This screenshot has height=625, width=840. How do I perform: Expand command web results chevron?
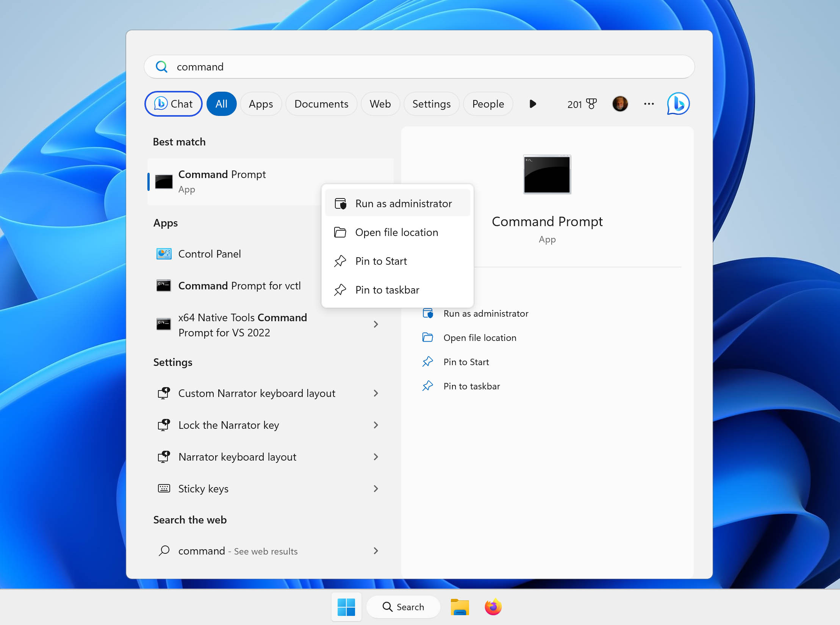tap(376, 551)
